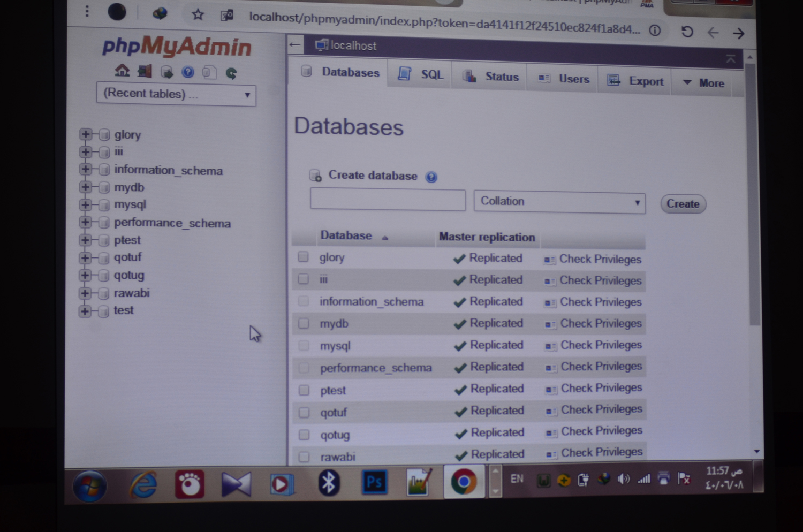The height and width of the screenshot is (532, 803).
Task: Click the green reload navigation icon
Action: click(x=231, y=73)
